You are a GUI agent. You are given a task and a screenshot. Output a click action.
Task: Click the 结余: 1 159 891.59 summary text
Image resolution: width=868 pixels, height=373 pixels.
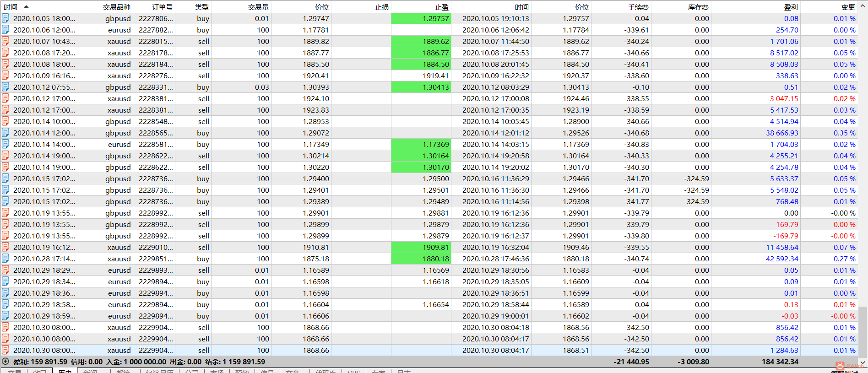click(235, 362)
